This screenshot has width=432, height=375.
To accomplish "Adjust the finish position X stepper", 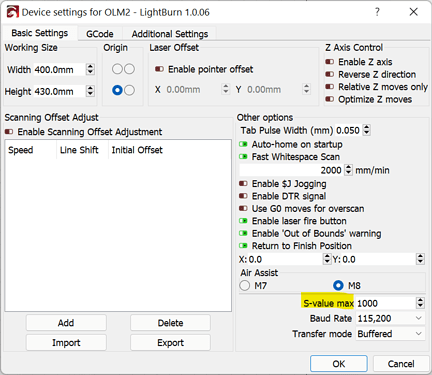I will point(327,259).
